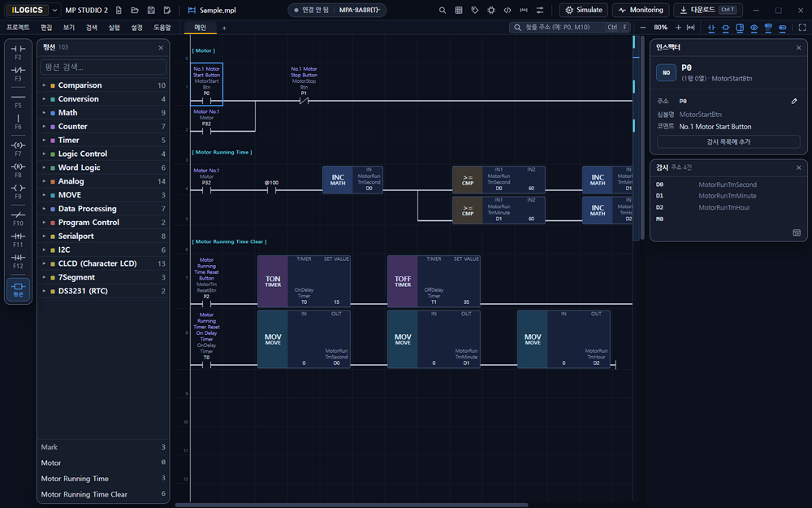Select the F12 ladder tool
The width and height of the screenshot is (812, 508).
pyautogui.click(x=18, y=261)
